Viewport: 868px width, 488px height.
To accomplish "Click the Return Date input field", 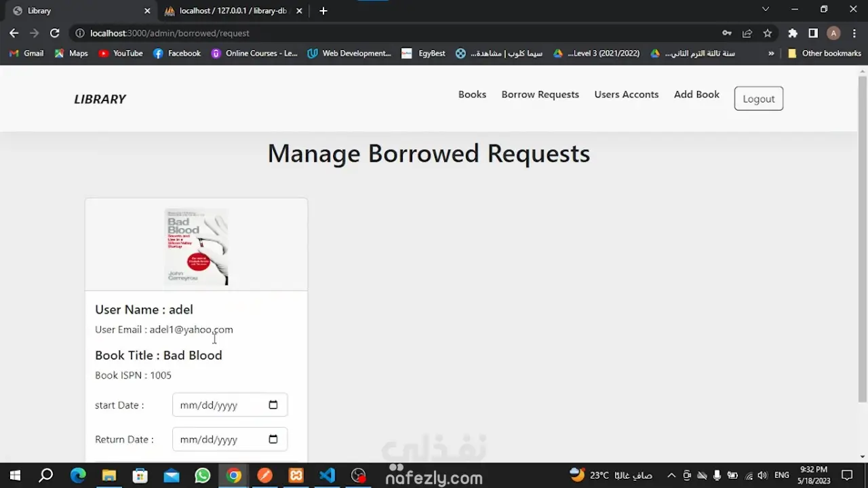I will tap(230, 439).
